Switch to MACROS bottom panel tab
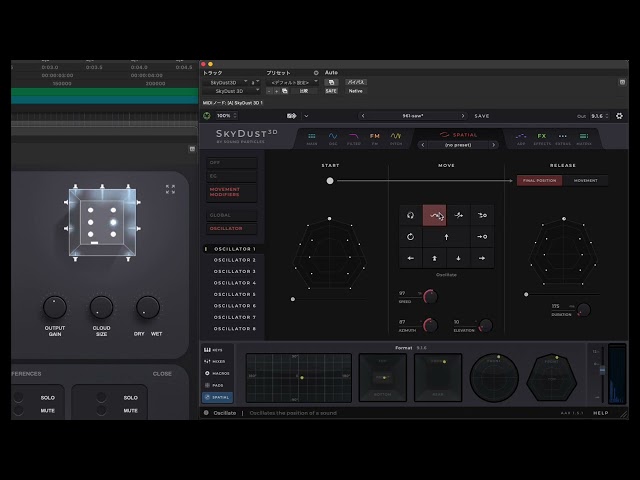 (x=217, y=373)
